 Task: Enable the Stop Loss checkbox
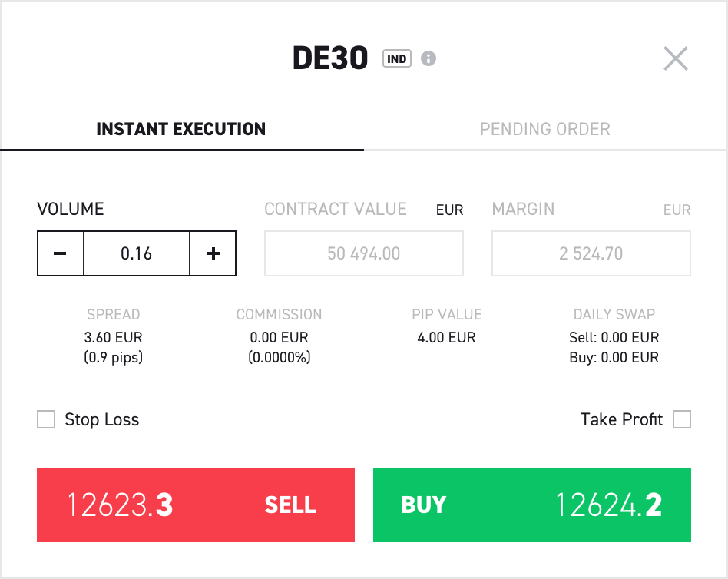47,419
